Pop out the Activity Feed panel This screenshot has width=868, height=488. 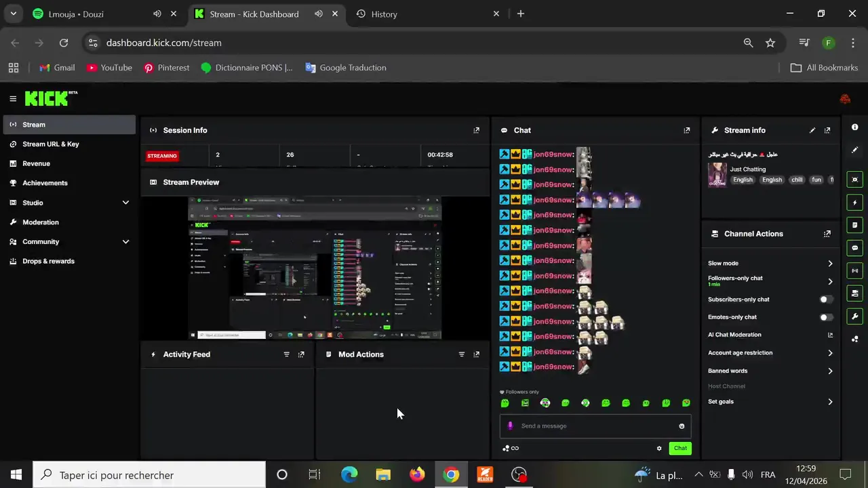tap(301, 354)
